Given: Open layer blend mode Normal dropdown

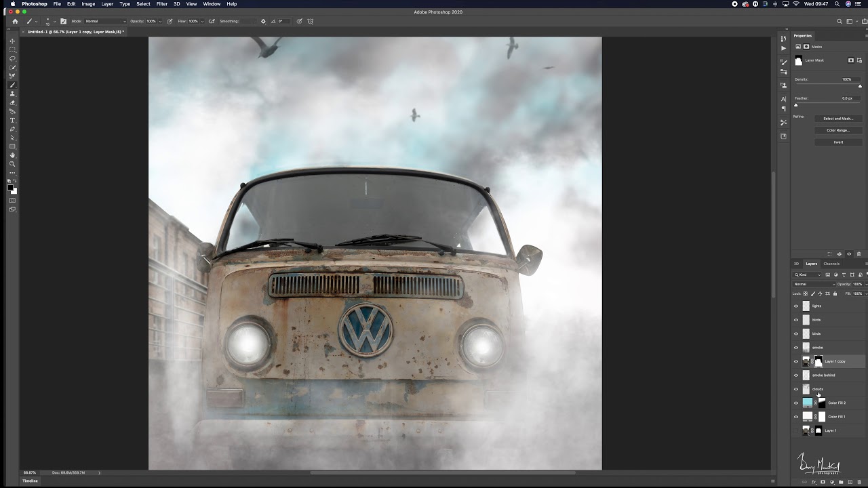Looking at the screenshot, I should tap(814, 284).
